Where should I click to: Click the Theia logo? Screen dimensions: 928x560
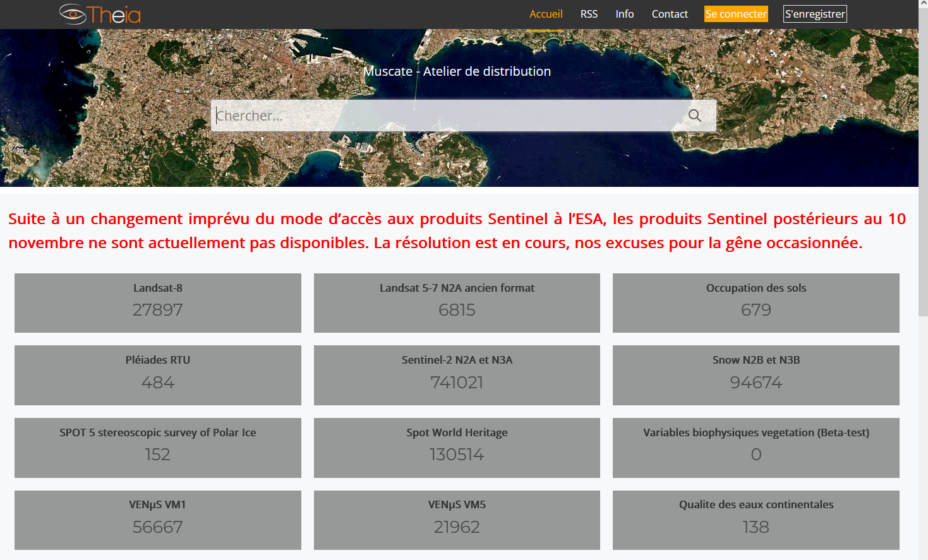coord(100,14)
